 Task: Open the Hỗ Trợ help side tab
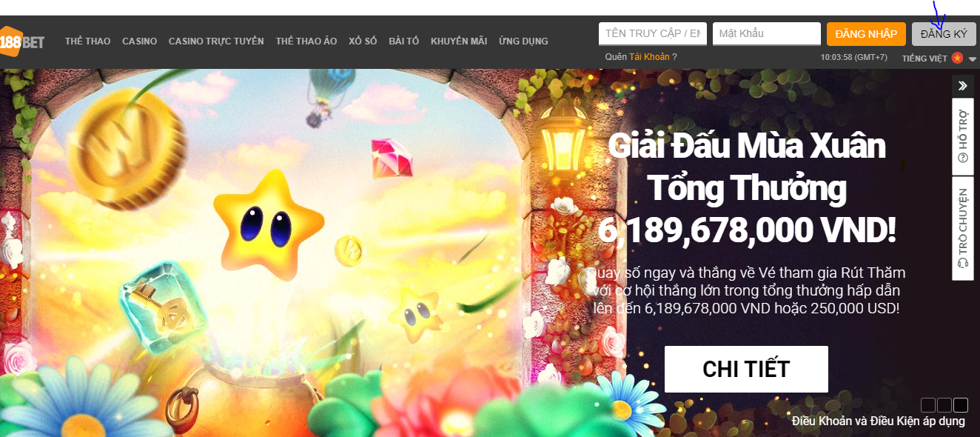(x=962, y=137)
